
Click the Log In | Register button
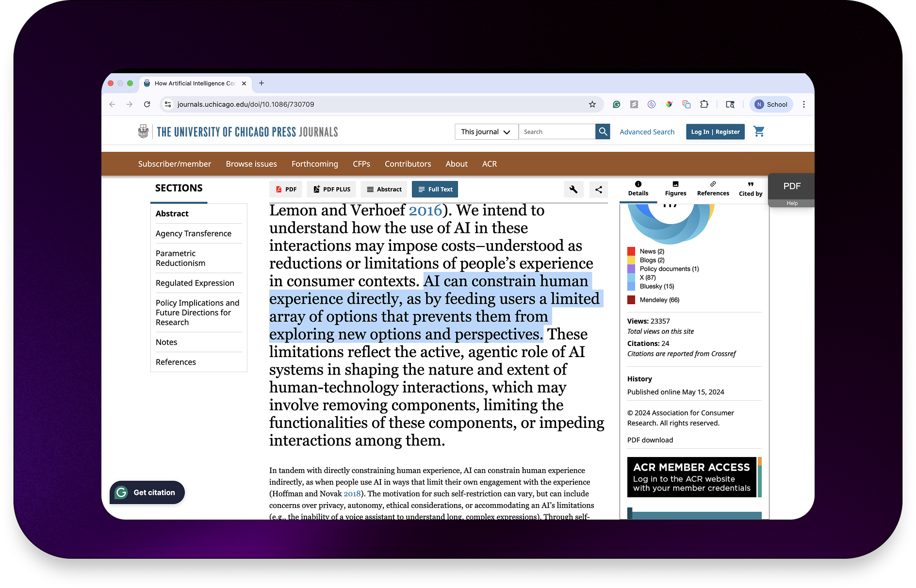coord(715,131)
